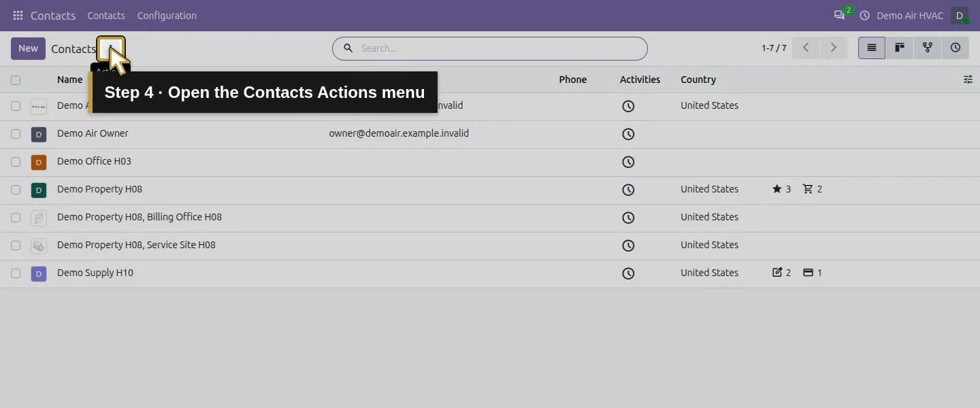Click the Contacts breadcrumb title
The width and height of the screenshot is (980, 408).
pos(73,49)
